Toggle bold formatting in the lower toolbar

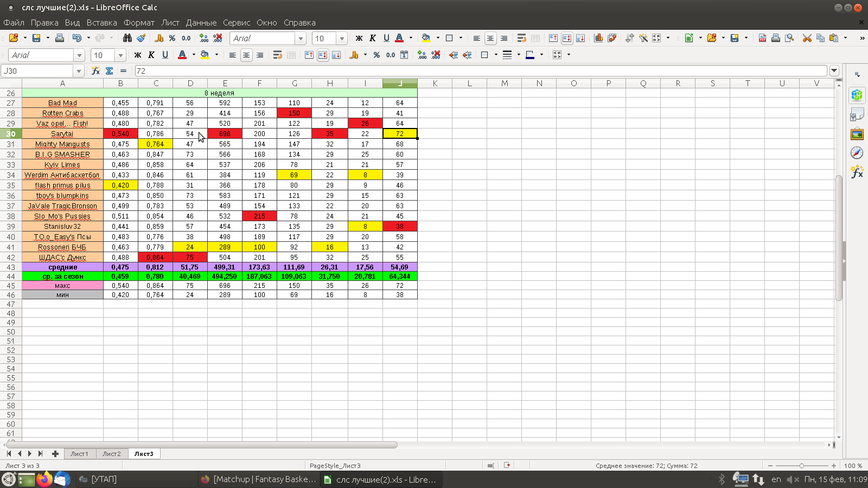(137, 55)
